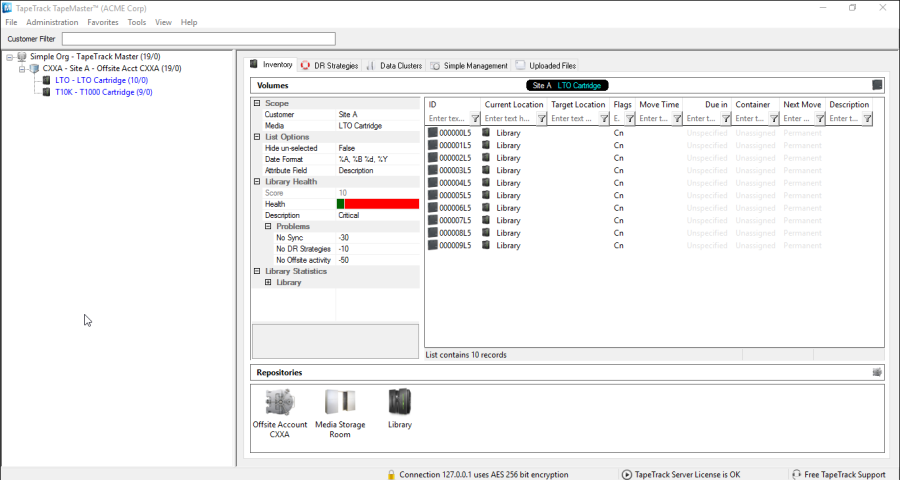Click the Volumes panel icon at right

[x=876, y=85]
